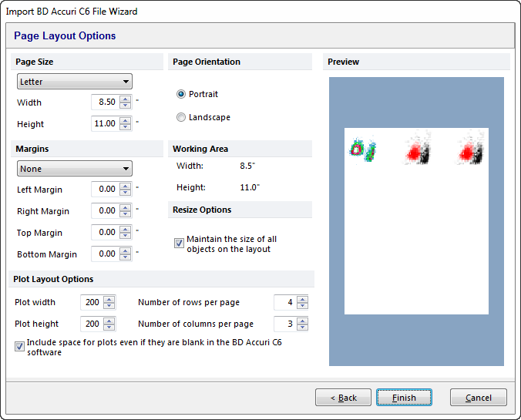Viewport: 521px width, 420px height.
Task: Decrease the number of columns per page
Action: [x=302, y=328]
